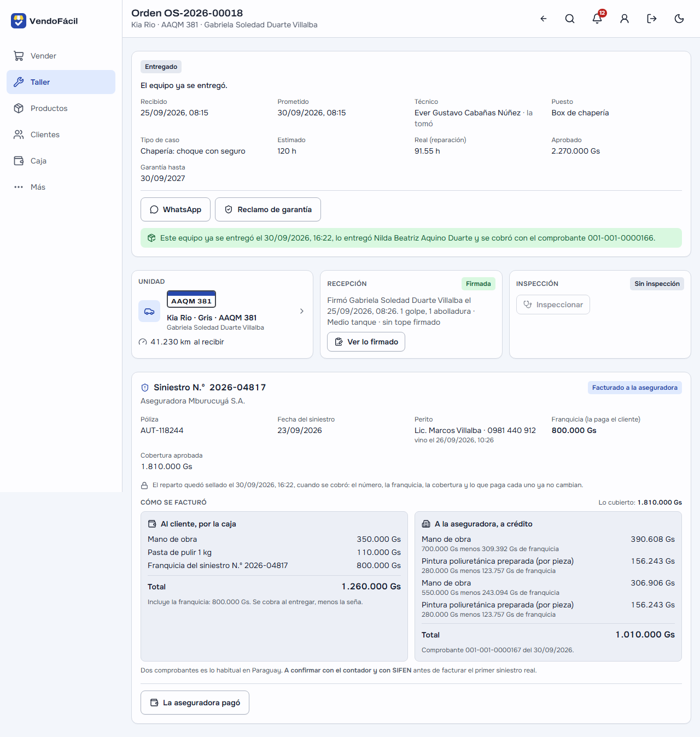Click the blue car unit icon
The width and height of the screenshot is (700, 737).
(149, 311)
